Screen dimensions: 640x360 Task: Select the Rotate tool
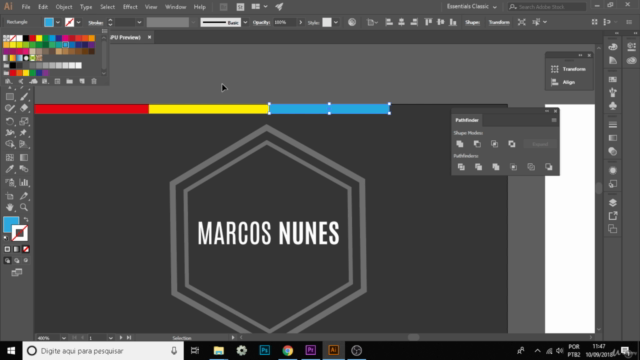pos(10,121)
